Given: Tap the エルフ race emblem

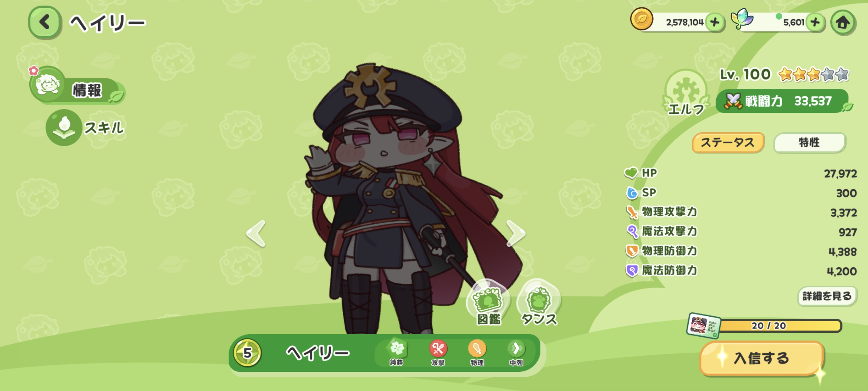Looking at the screenshot, I should tap(686, 92).
